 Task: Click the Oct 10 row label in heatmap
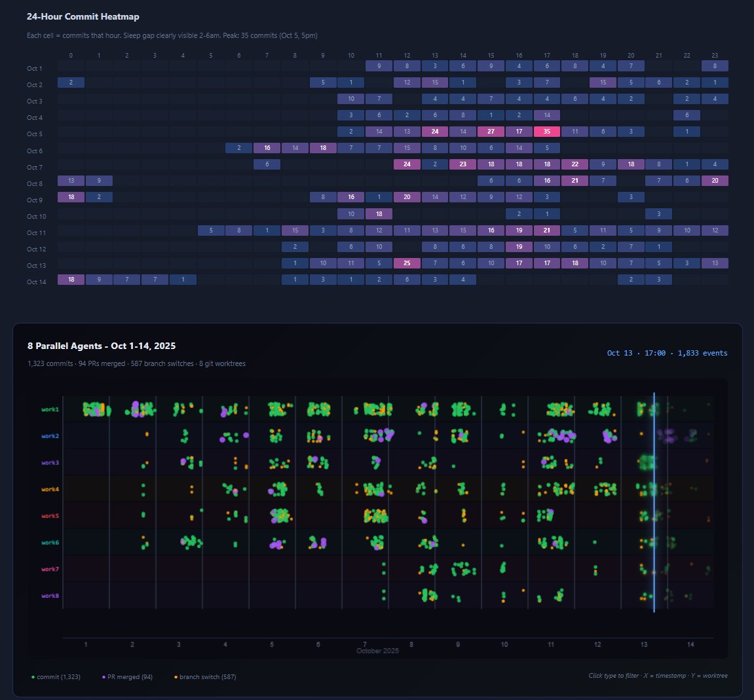pos(37,216)
